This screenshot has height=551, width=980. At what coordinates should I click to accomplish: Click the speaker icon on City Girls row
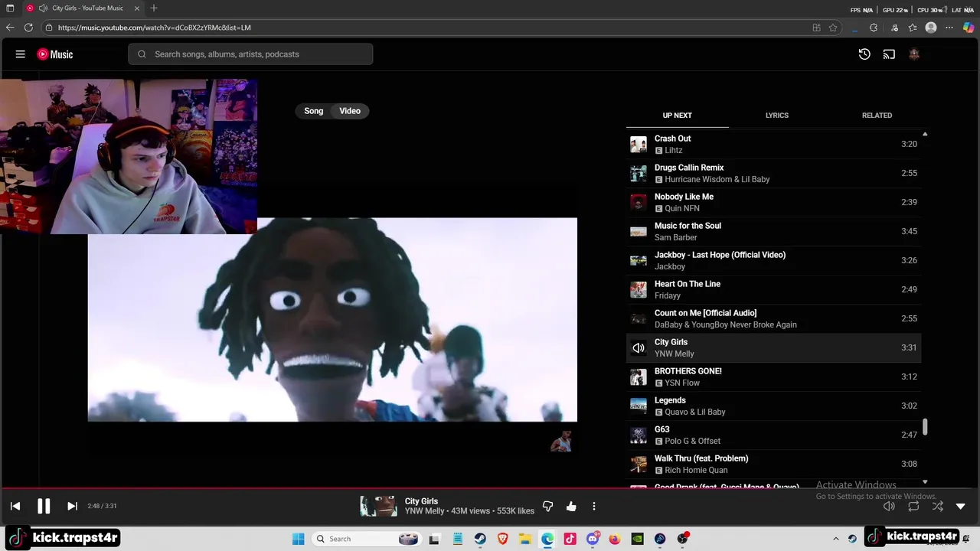(x=638, y=347)
